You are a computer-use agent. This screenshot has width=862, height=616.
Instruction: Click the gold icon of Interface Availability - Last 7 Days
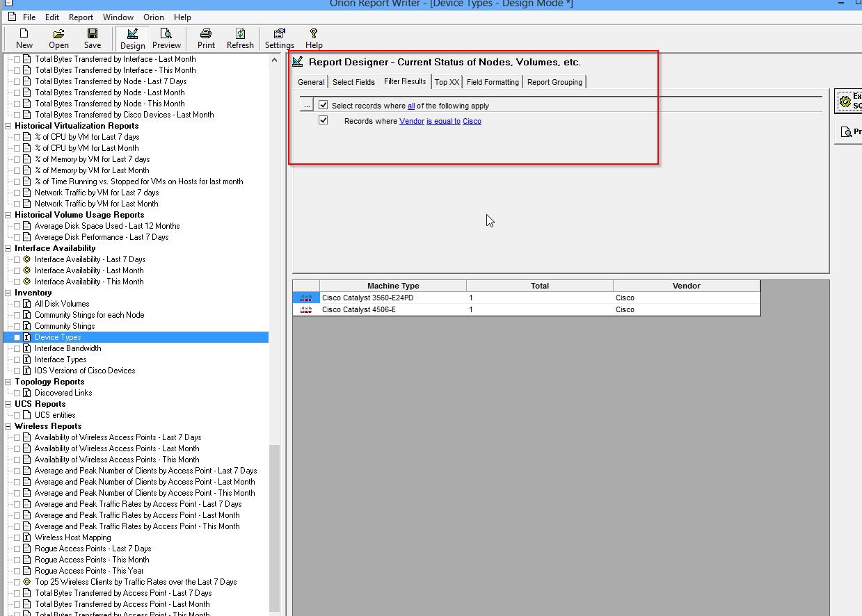pyautogui.click(x=27, y=259)
